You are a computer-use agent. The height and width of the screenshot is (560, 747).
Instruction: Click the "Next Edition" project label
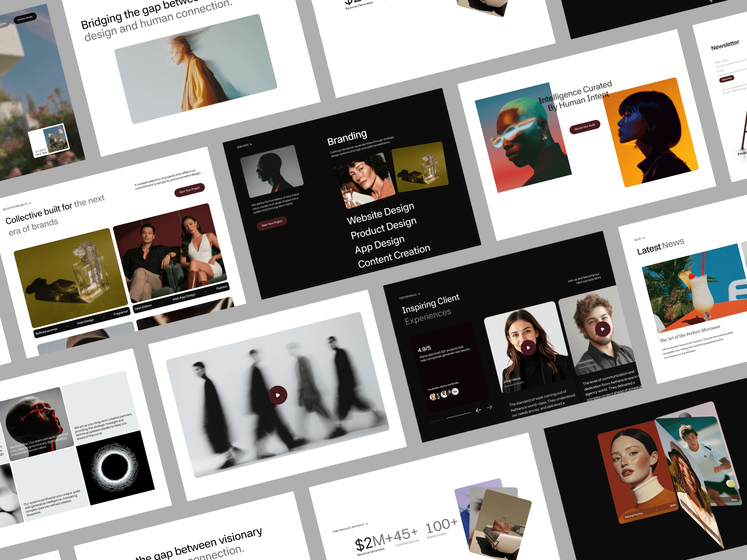tap(143, 307)
